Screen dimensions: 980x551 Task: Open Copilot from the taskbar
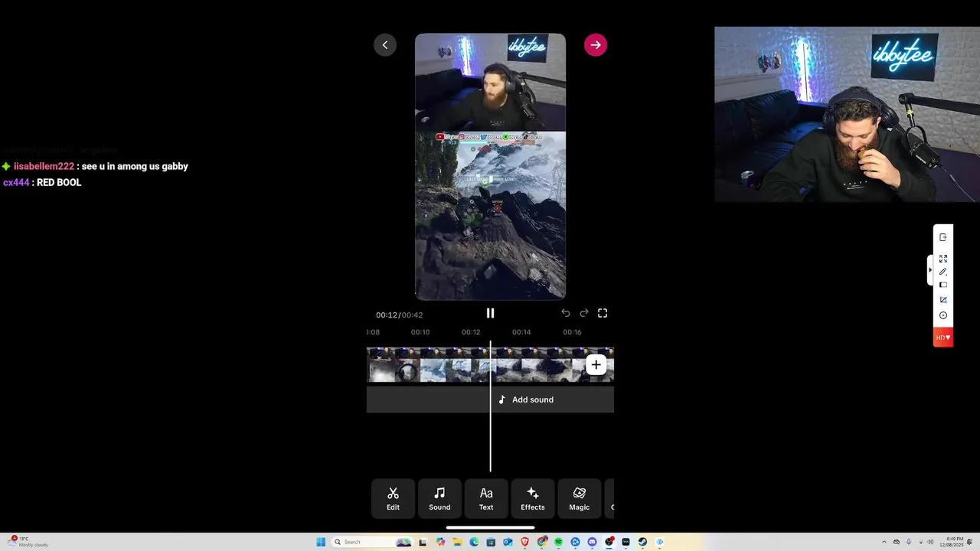click(x=440, y=542)
